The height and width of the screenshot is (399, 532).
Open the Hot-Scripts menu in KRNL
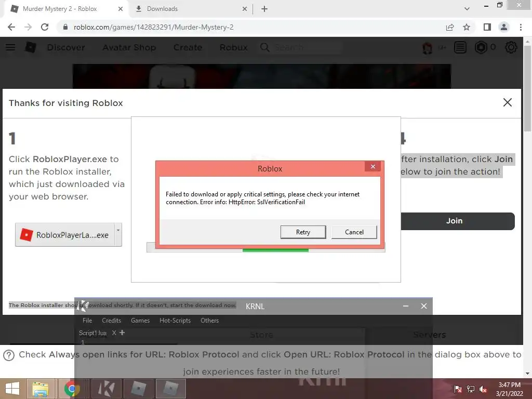click(175, 320)
